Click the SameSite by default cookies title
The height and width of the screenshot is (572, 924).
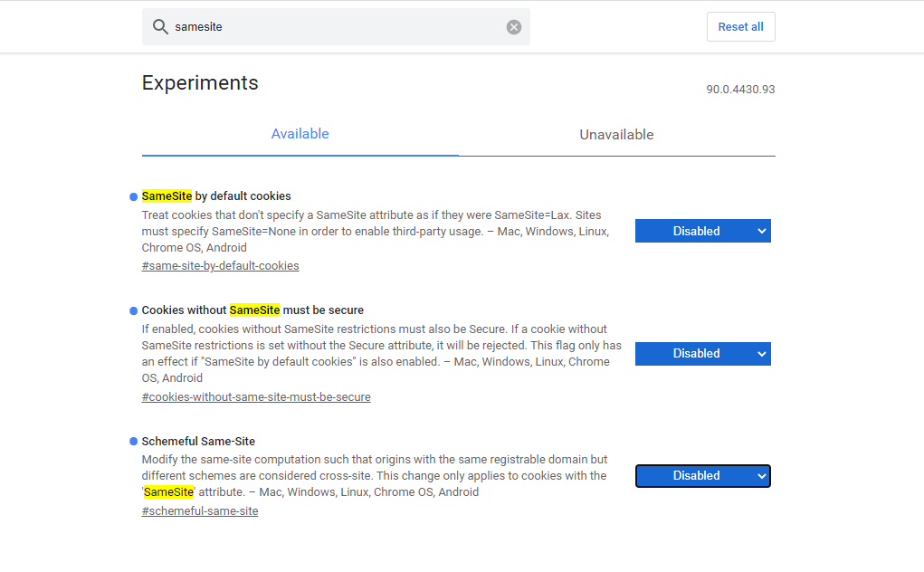(x=216, y=196)
